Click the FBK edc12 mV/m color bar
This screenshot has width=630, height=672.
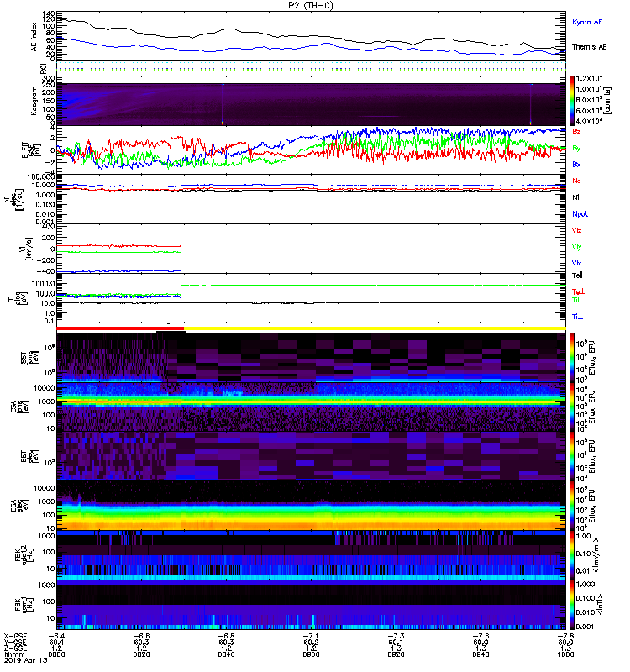pos(572,555)
